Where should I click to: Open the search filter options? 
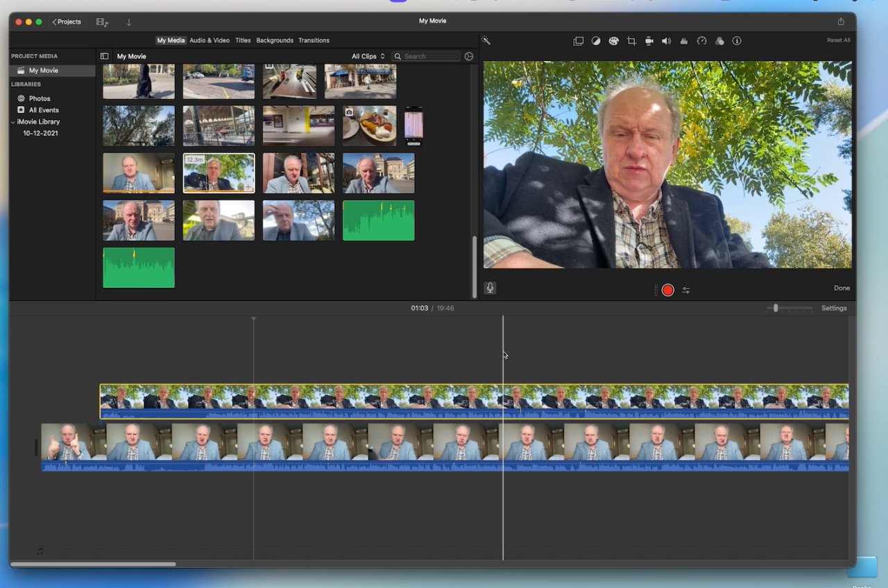click(x=468, y=56)
